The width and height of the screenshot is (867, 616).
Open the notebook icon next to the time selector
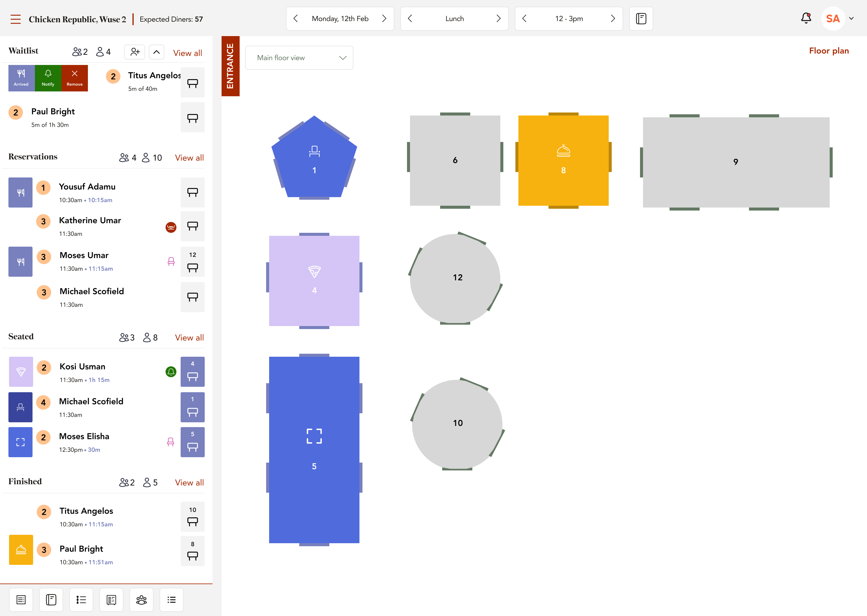click(x=641, y=19)
